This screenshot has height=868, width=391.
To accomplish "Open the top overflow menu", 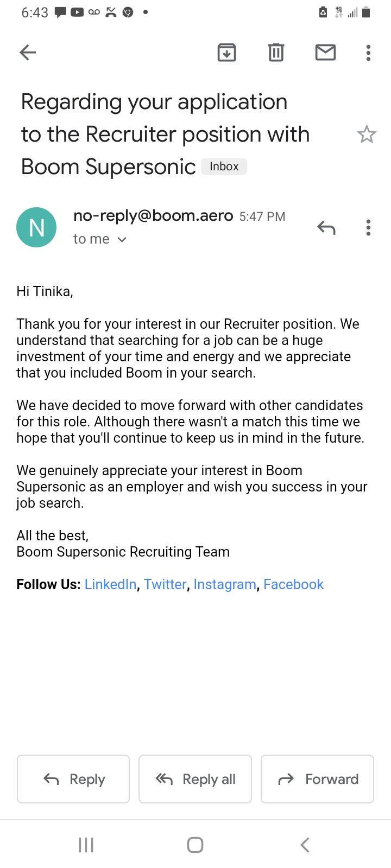I will pos(368,52).
